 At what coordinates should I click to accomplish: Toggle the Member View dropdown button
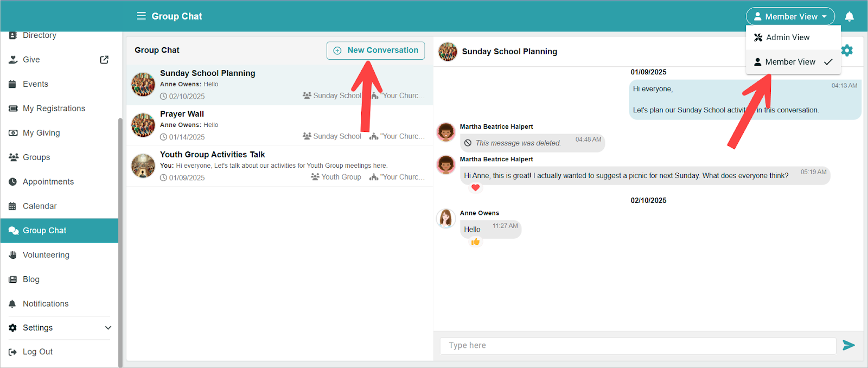tap(790, 16)
